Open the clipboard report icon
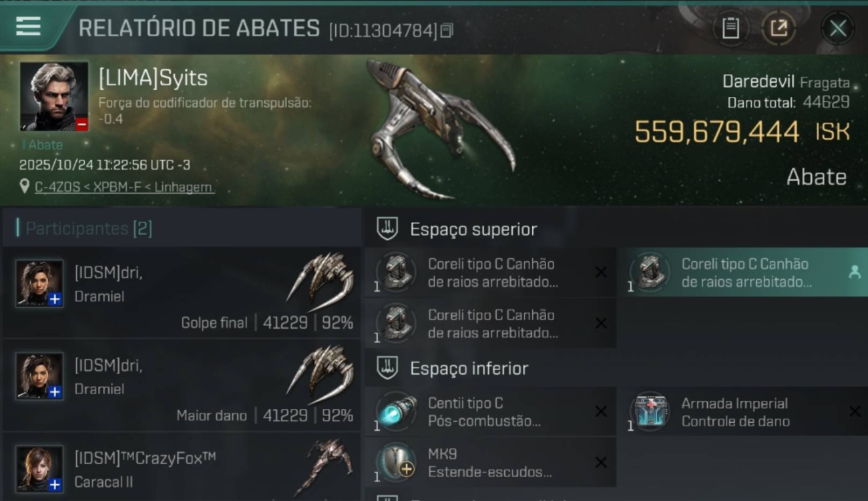Screen dimensions: 868x501 (x=730, y=29)
